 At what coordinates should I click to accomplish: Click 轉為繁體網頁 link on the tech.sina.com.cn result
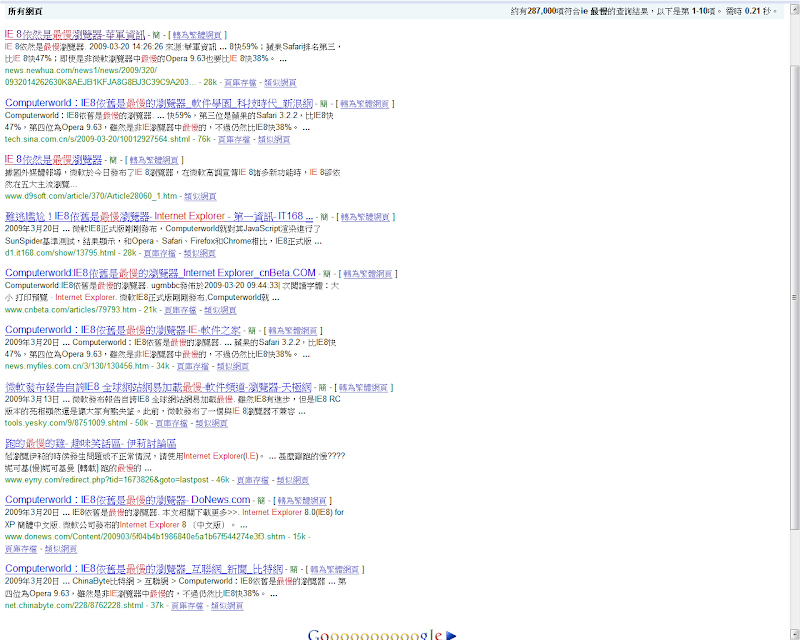(x=365, y=104)
